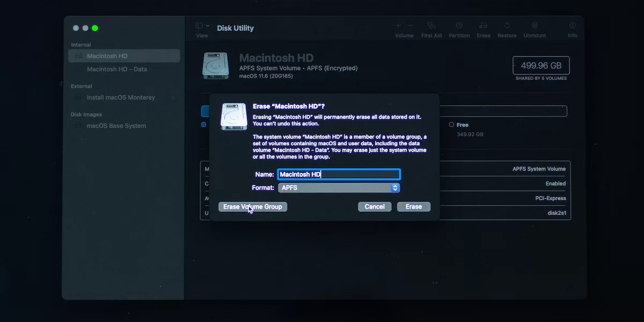Click the Free space legend swatch

click(x=451, y=125)
